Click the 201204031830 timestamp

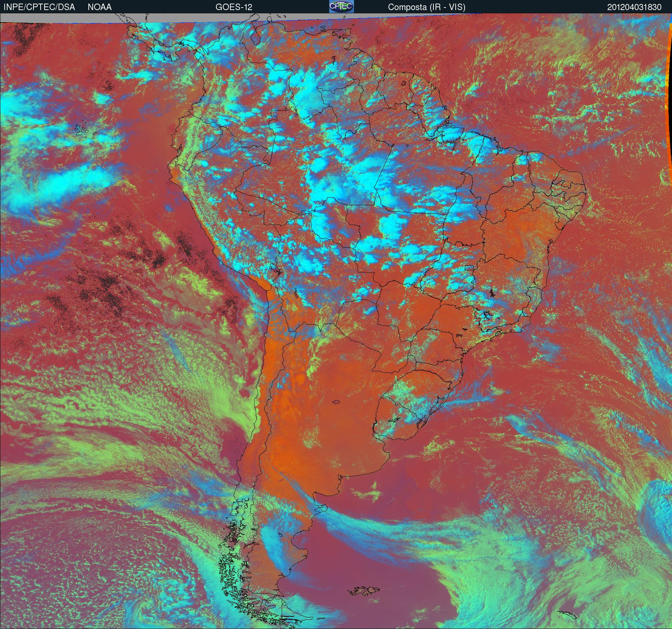[x=634, y=7]
